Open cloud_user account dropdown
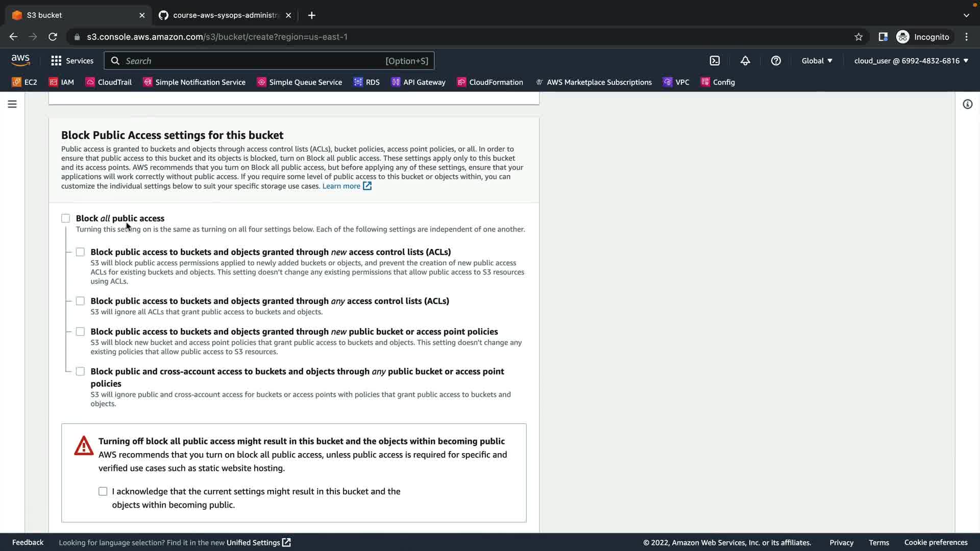 pyautogui.click(x=911, y=61)
